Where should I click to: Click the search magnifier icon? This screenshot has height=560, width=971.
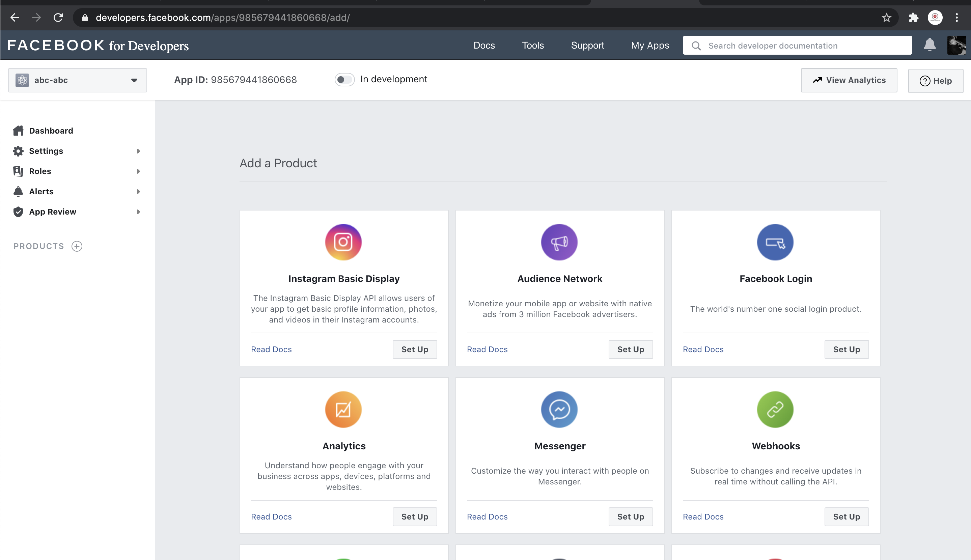[x=696, y=46]
